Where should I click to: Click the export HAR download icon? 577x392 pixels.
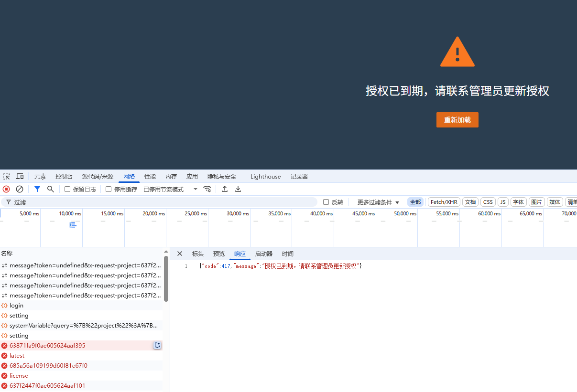238,189
